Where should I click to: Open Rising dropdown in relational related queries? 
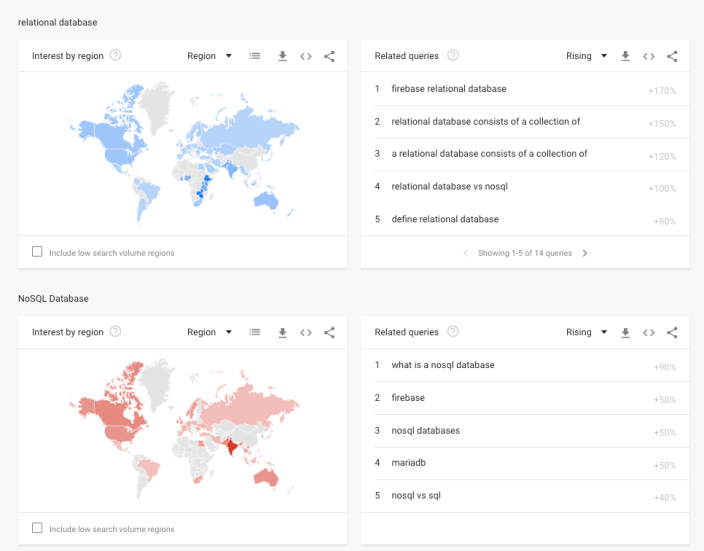[587, 56]
